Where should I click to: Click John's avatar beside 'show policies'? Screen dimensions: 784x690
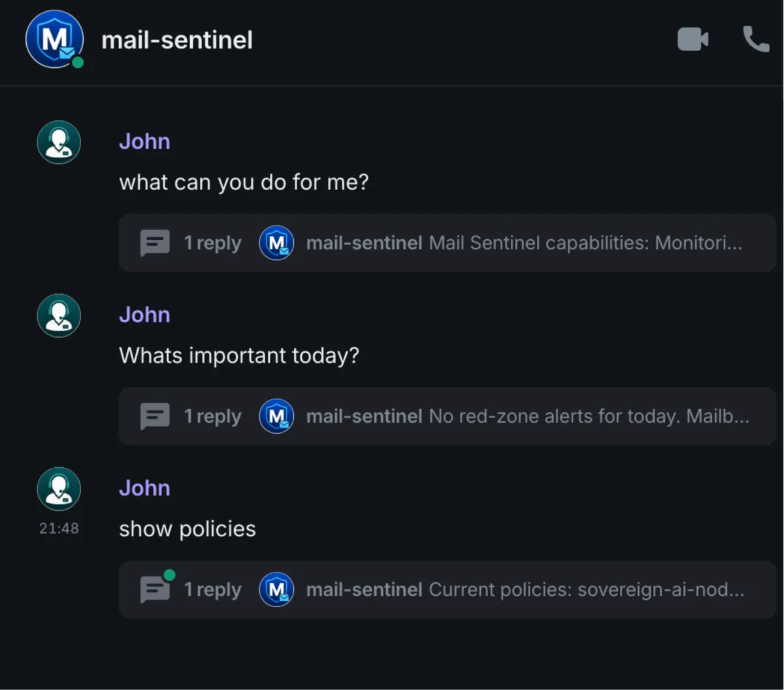(59, 489)
